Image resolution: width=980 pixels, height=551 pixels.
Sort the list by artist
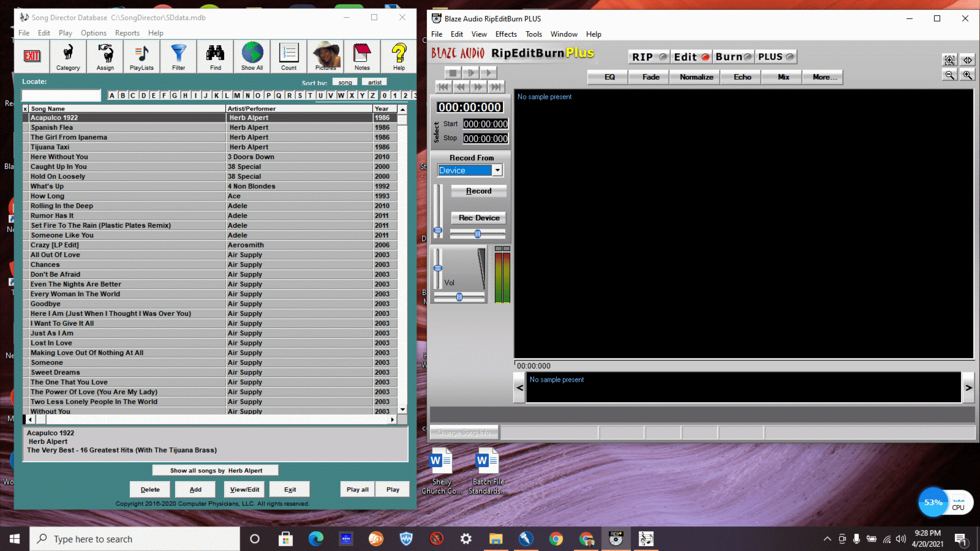pyautogui.click(x=375, y=82)
